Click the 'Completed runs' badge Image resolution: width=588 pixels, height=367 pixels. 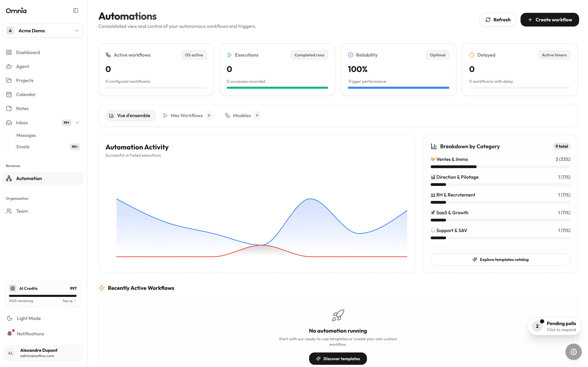309,55
